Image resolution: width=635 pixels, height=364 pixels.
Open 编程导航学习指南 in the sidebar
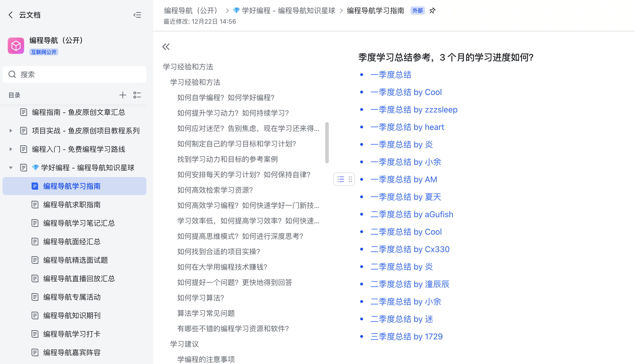74,186
